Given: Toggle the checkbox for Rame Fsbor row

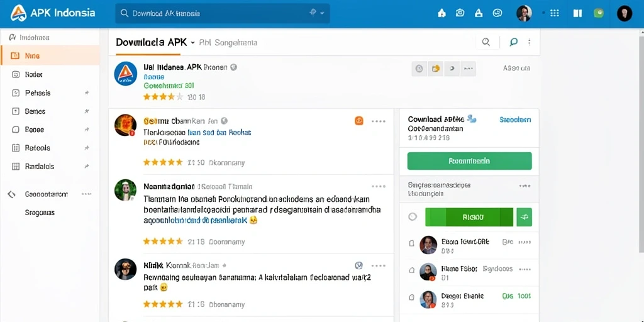Looking at the screenshot, I should point(411,270).
